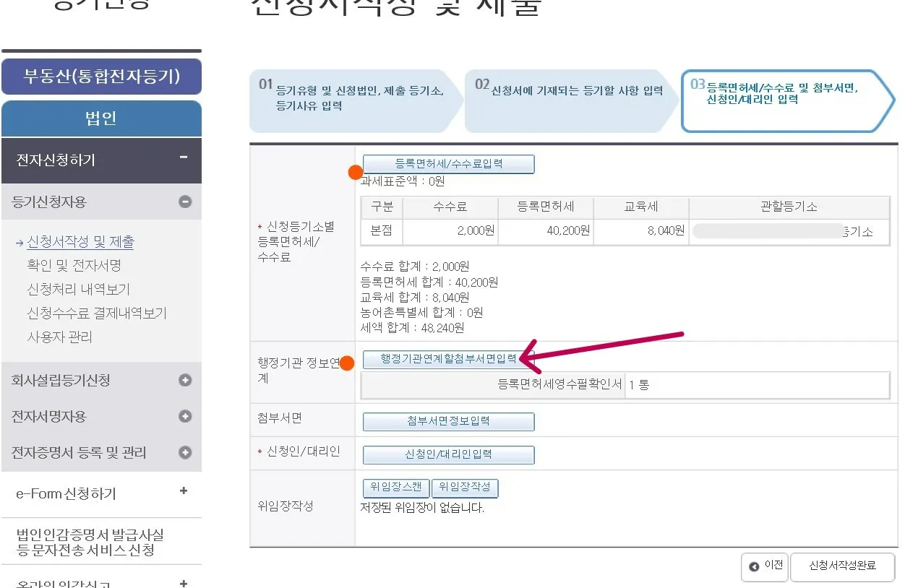
Task: Open 첨부서면정보입력 to add attachments
Action: [447, 421]
